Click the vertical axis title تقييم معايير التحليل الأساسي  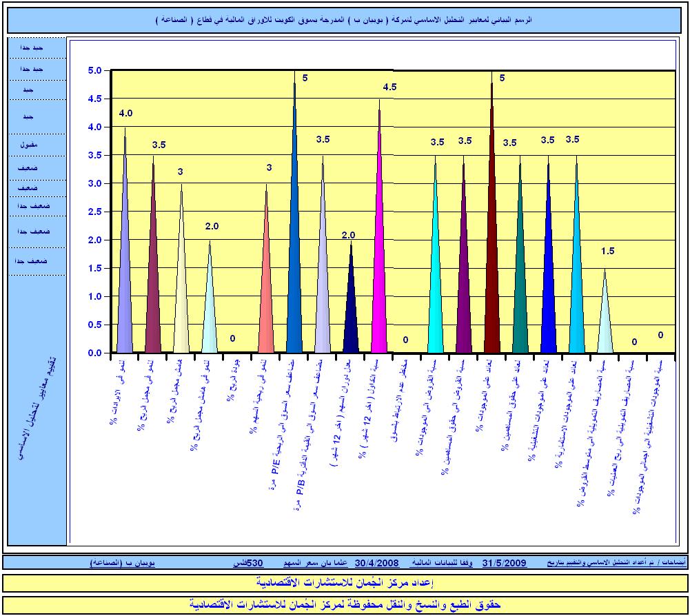35,408
